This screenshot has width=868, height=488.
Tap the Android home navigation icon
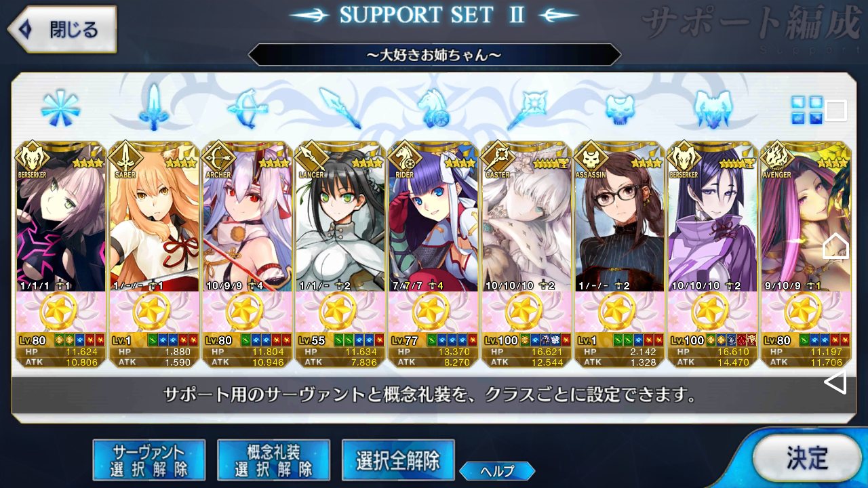pos(835,246)
